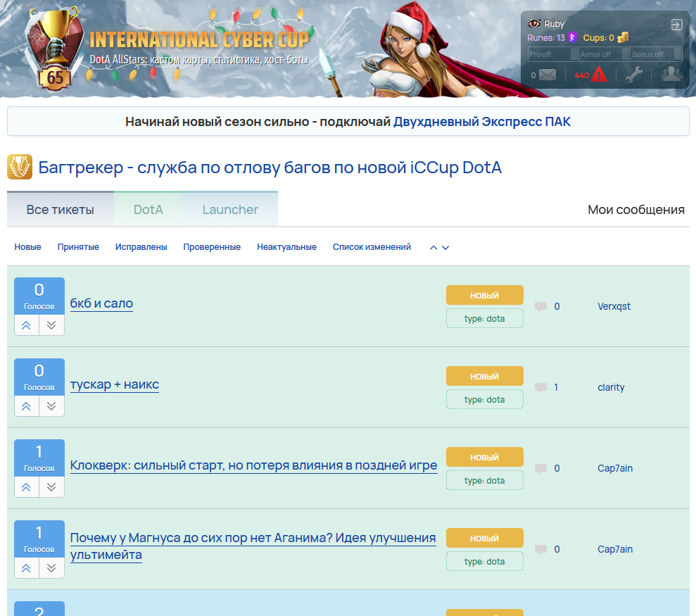Open user clarity profile
Image resolution: width=696 pixels, height=616 pixels.
tap(611, 387)
